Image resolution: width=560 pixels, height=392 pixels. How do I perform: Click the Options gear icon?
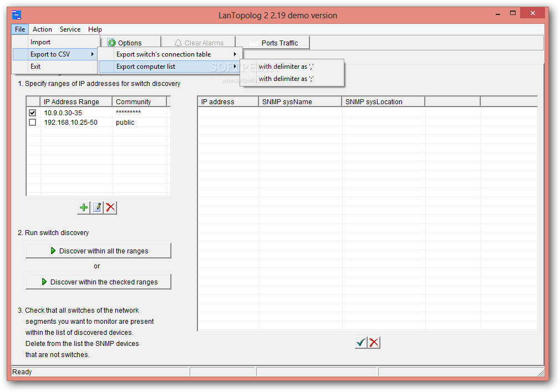tap(111, 43)
